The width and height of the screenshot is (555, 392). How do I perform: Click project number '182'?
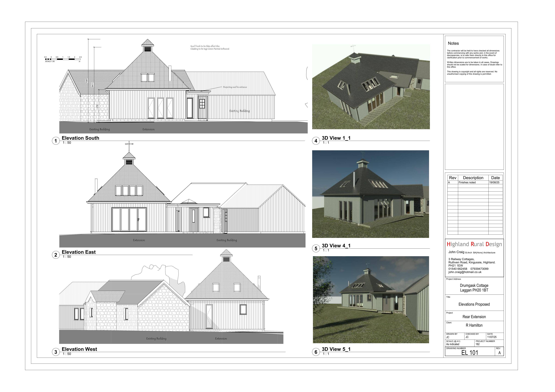coord(478,344)
